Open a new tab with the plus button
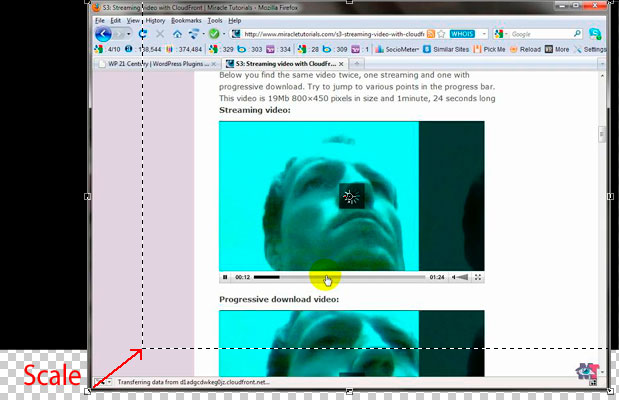Image resolution: width=619 pixels, height=400 pixels. point(357,64)
